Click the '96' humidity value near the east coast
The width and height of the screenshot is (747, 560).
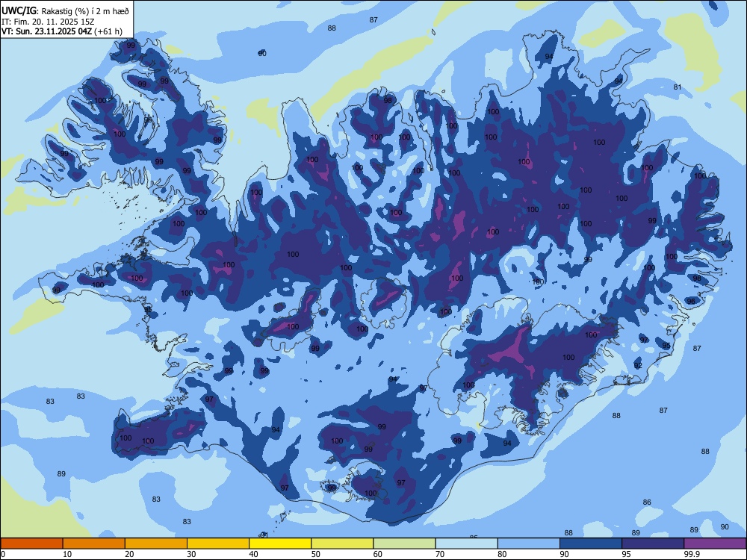click(691, 302)
